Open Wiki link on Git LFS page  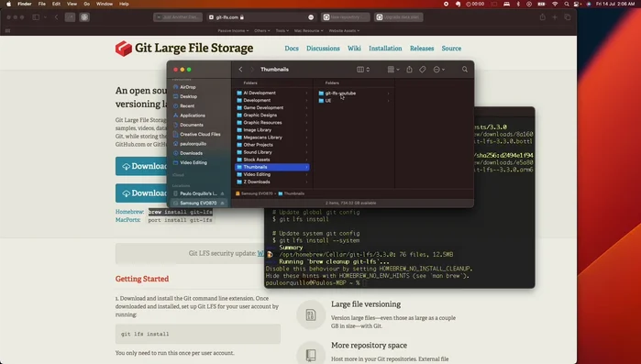pos(354,49)
